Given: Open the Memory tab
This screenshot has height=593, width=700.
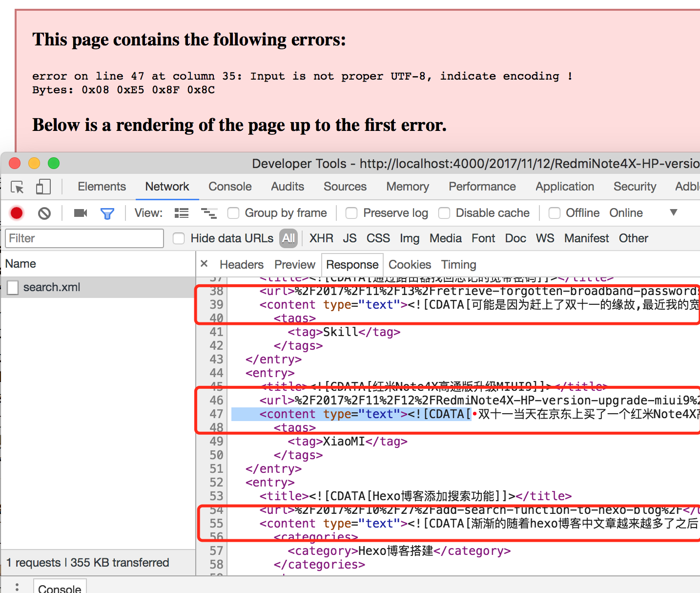Looking at the screenshot, I should click(x=408, y=187).
